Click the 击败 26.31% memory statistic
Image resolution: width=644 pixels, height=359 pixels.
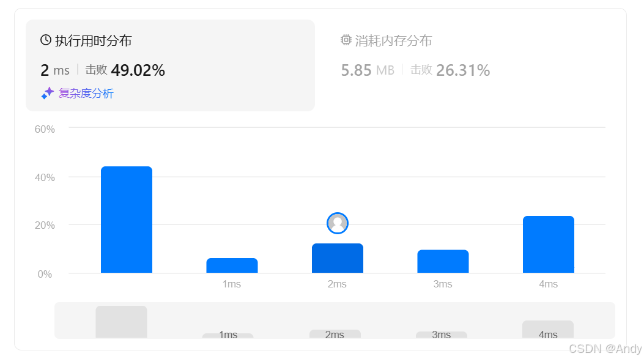450,70
